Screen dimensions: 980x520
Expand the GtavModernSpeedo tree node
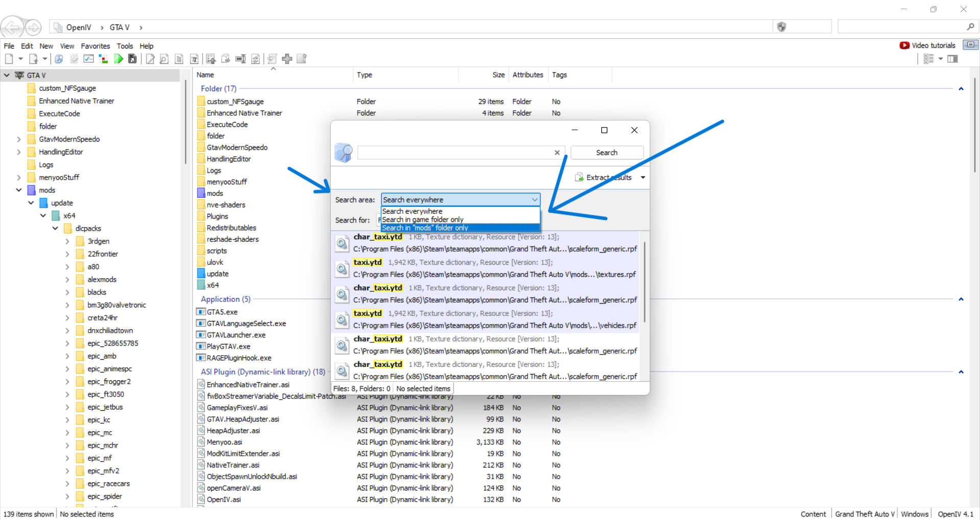click(19, 139)
